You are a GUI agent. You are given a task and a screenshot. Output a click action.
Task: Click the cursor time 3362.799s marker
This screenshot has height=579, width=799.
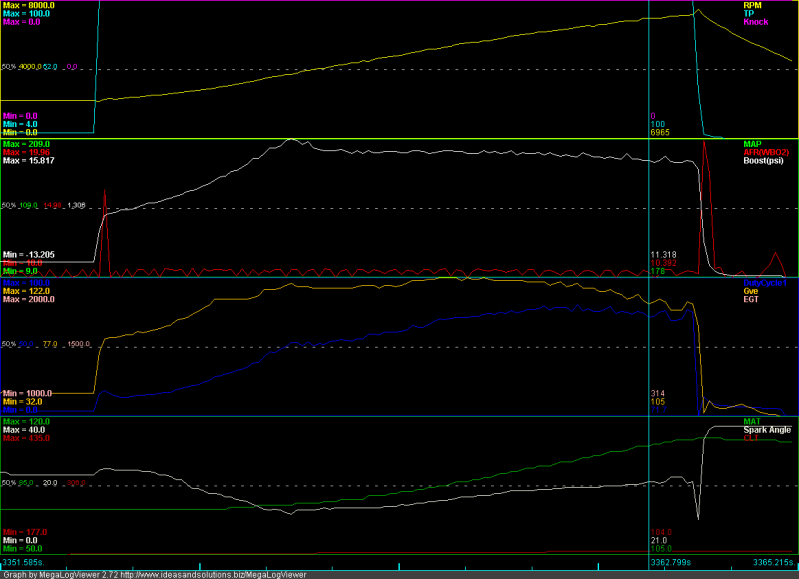pyautogui.click(x=669, y=564)
